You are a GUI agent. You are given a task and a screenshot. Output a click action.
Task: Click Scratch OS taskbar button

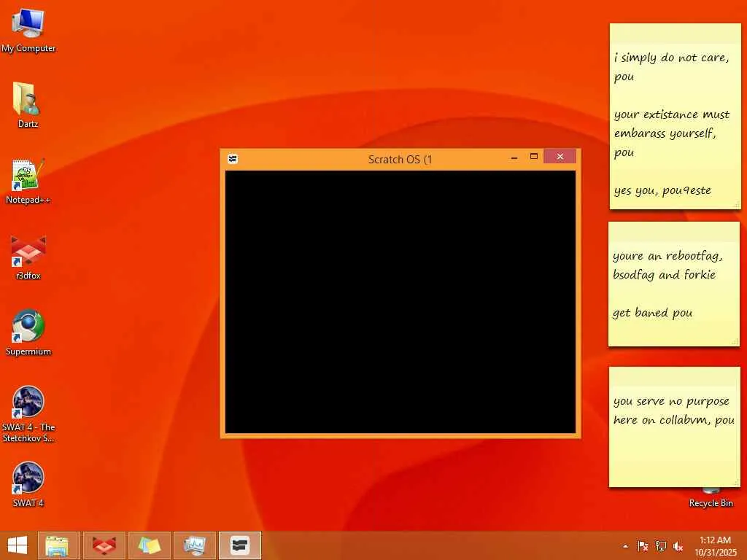[x=239, y=545]
